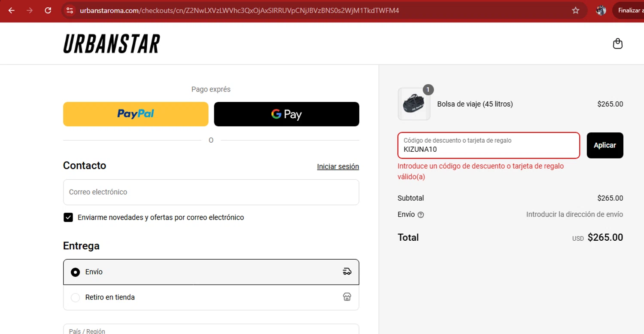
Task: Click the Total amount $265.00 with USD
Action: [598, 237]
